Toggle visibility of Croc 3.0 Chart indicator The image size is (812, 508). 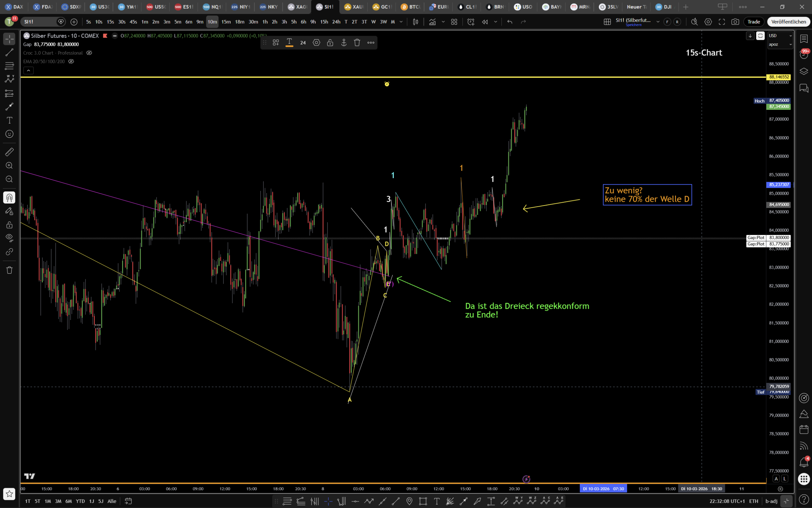pyautogui.click(x=89, y=53)
